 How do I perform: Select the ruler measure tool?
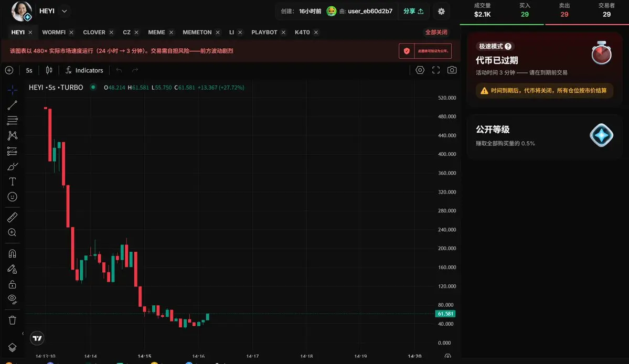click(x=13, y=217)
